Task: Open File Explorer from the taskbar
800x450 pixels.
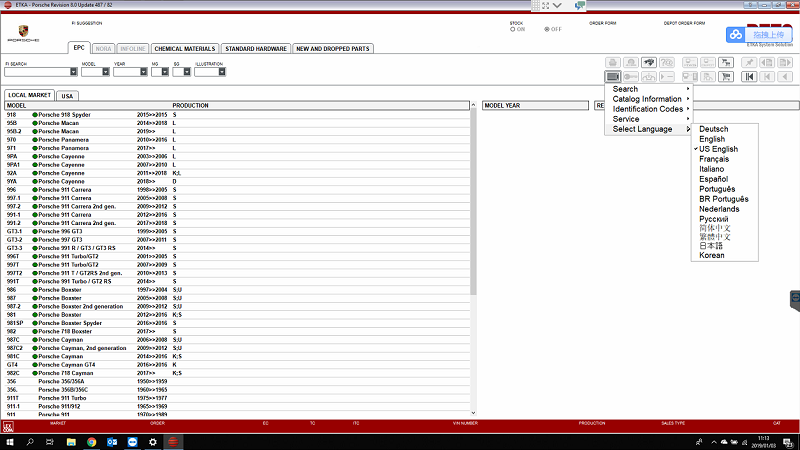Action: coord(71,442)
